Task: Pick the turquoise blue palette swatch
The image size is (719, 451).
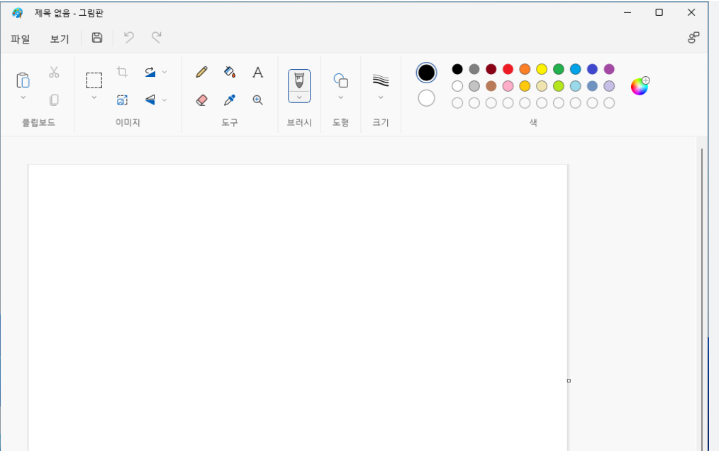Action: [x=575, y=69]
